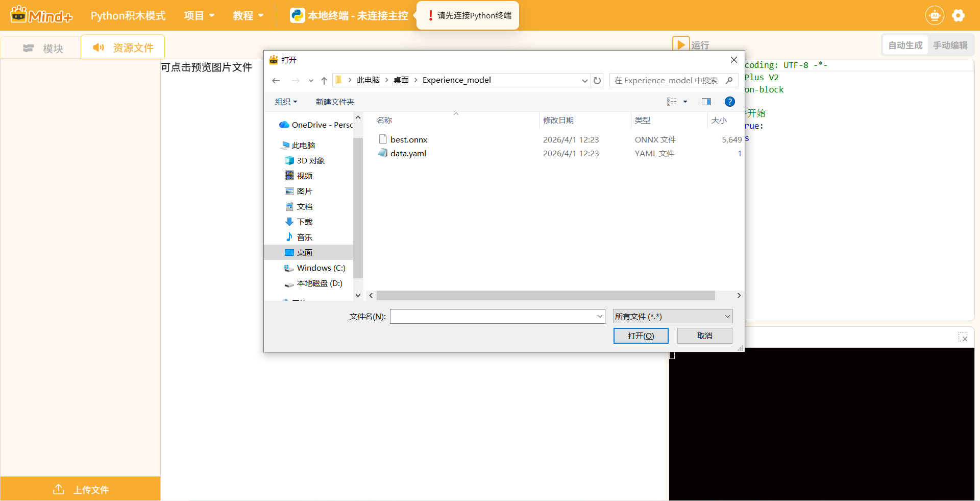
Task: Click the 打开 button in dialog
Action: [x=641, y=336]
